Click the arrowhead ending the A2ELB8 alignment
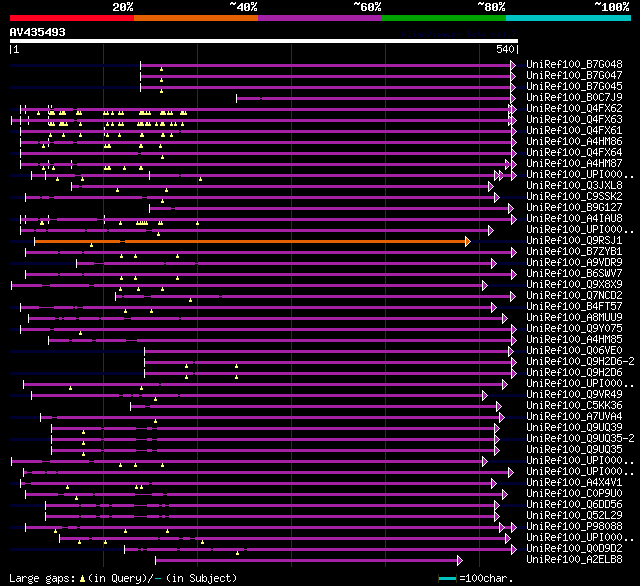The width and height of the screenshot is (640, 586). tap(460, 561)
